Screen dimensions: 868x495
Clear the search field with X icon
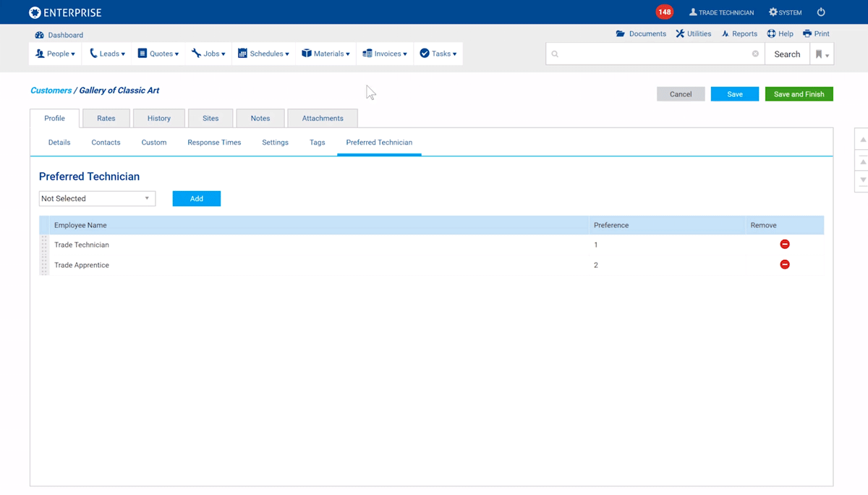coord(755,54)
